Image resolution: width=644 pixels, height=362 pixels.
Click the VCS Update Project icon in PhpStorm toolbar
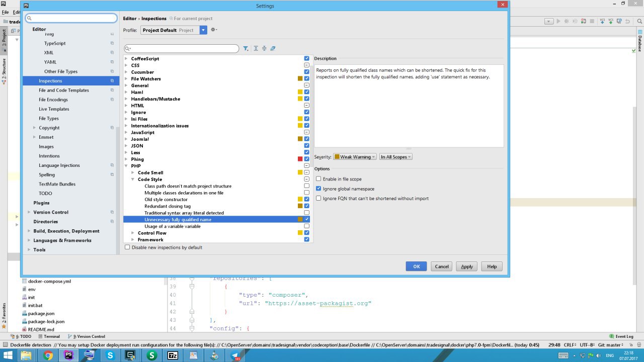coord(602,21)
